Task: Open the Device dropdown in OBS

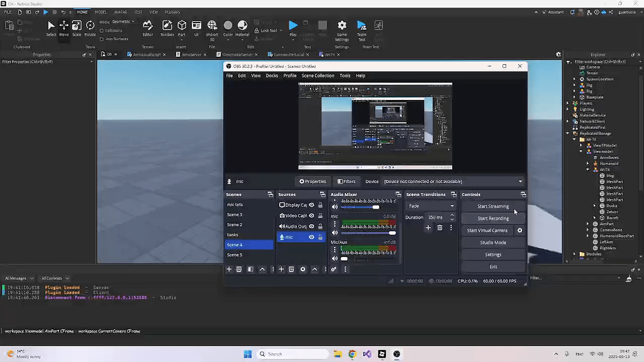Action: point(453,181)
